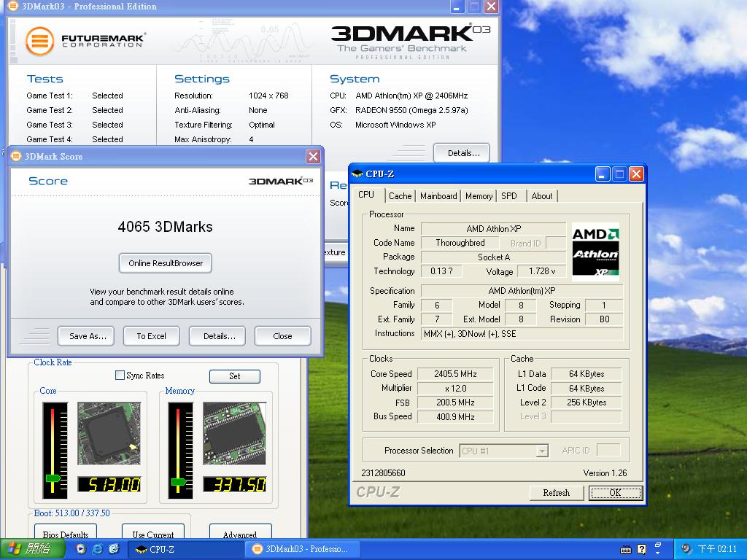The image size is (747, 560).
Task: Click the Memory chip image
Action: tap(234, 433)
